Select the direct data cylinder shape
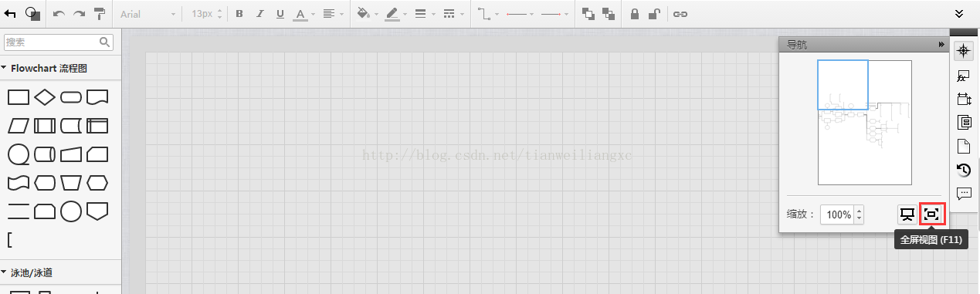 point(45,154)
